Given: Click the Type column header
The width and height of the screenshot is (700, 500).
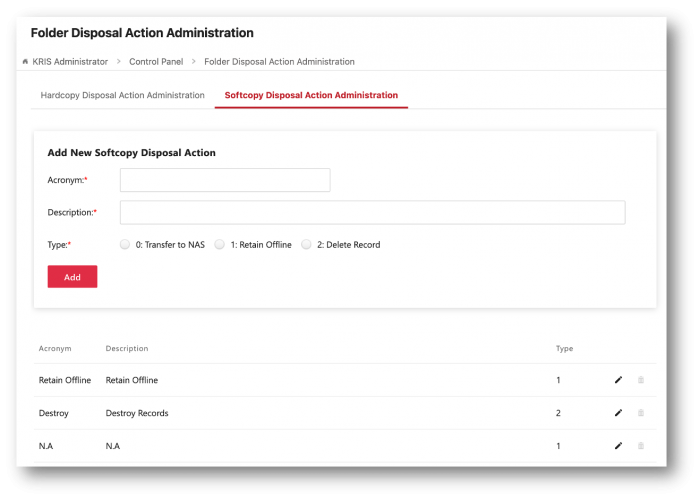Looking at the screenshot, I should pos(564,348).
